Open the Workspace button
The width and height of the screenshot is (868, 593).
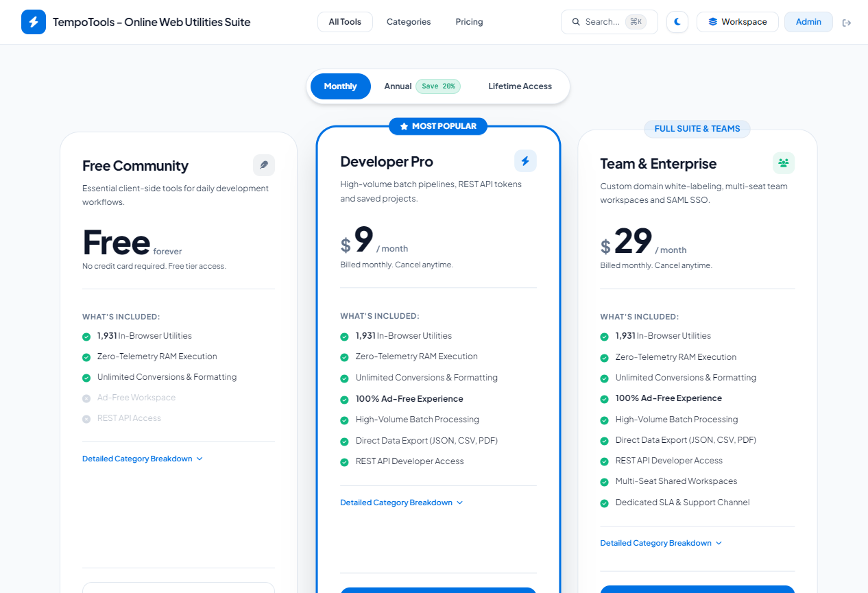coord(738,22)
